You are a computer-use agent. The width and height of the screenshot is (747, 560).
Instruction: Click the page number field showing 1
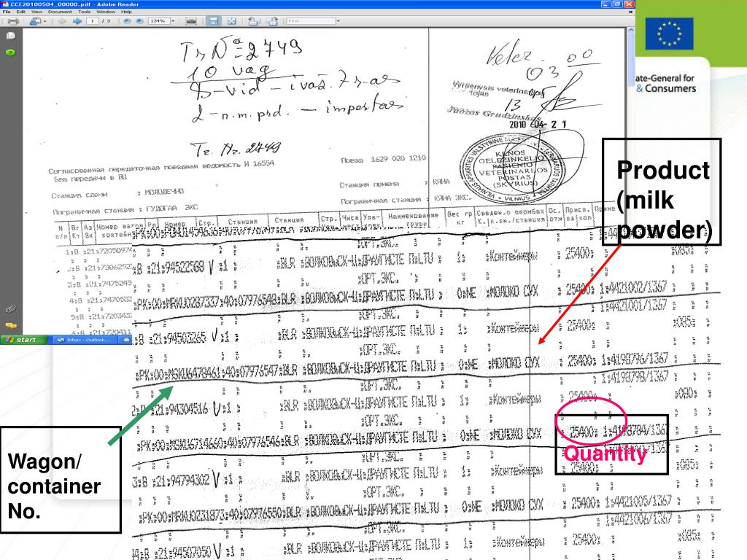click(x=93, y=21)
